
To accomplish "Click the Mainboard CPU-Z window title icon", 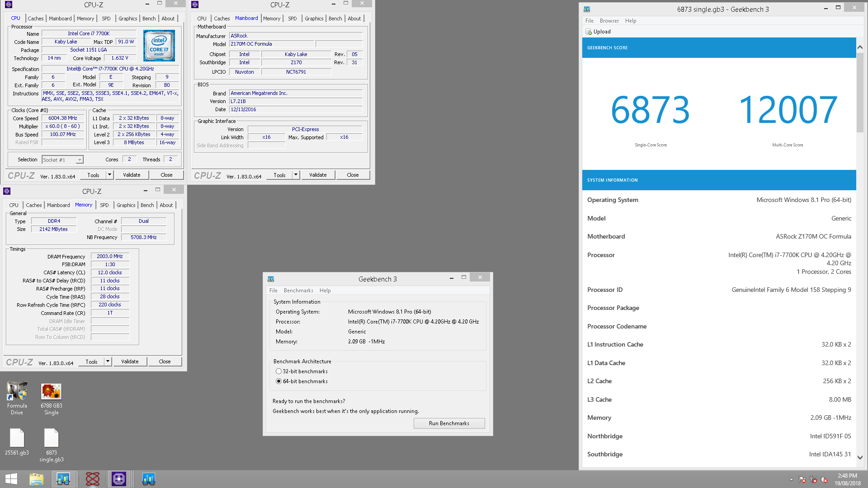I will 195,5.
